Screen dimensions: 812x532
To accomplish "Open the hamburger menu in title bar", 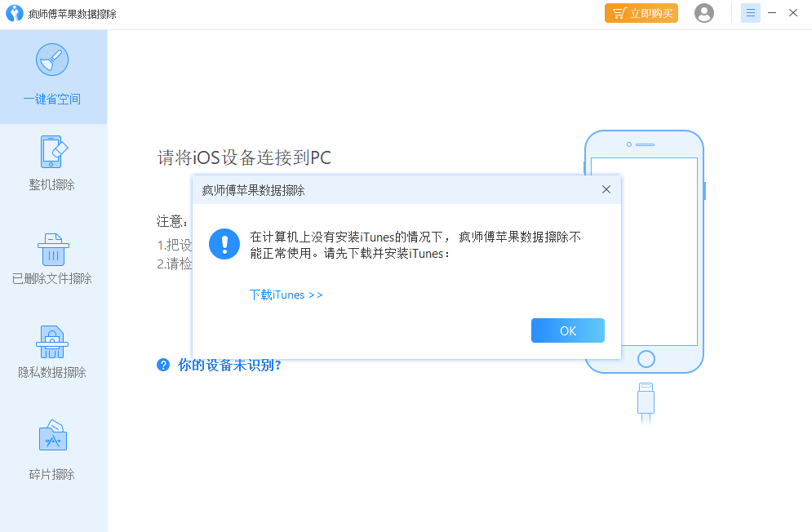I will coord(750,13).
